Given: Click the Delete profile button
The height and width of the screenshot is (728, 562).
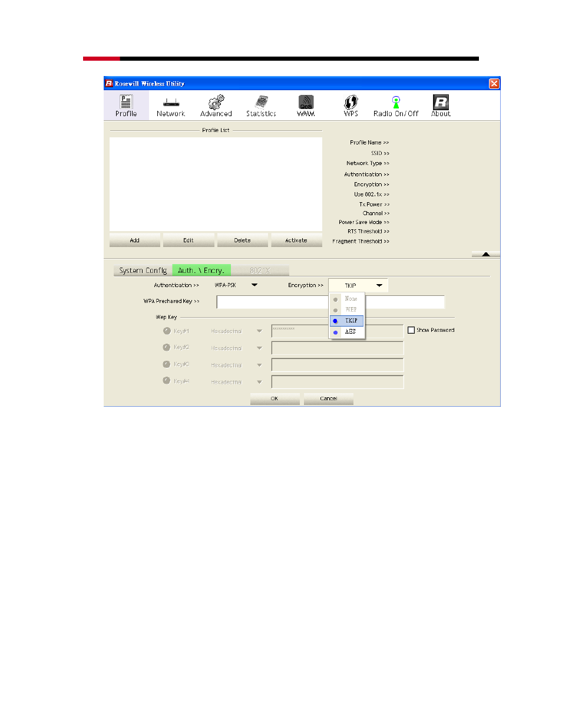Looking at the screenshot, I should click(242, 241).
